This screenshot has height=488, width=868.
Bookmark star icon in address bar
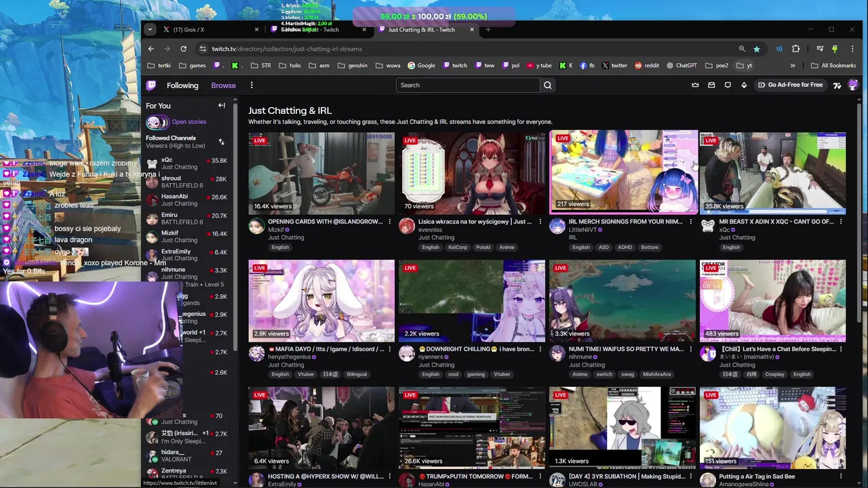tap(757, 49)
